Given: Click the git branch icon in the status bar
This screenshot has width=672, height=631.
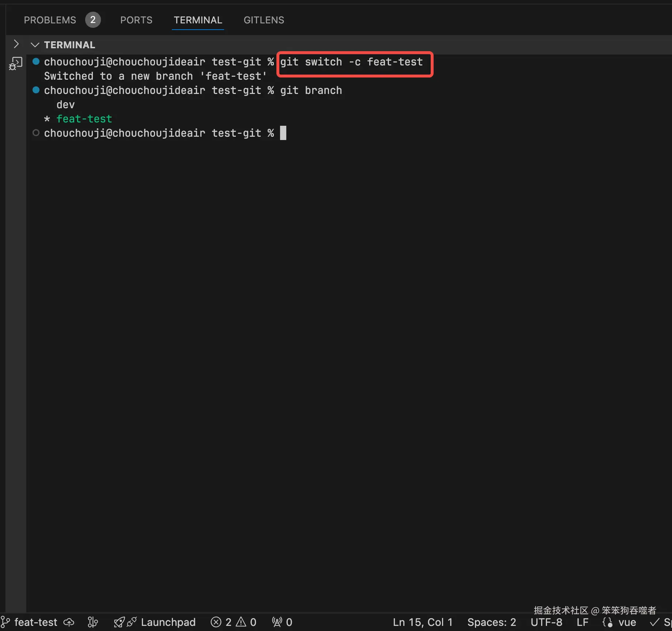Looking at the screenshot, I should (x=5, y=622).
